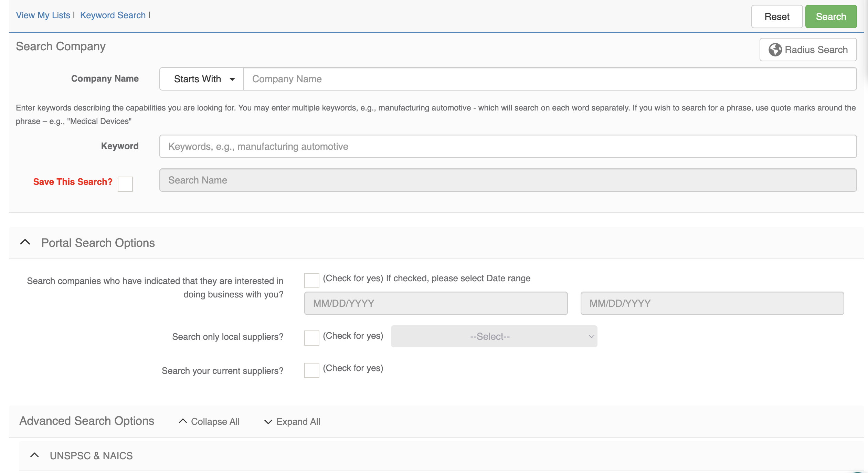Screen dimensions: 868x473
Task: Click the arrow on the --Select-- dropdown
Action: [x=591, y=336]
